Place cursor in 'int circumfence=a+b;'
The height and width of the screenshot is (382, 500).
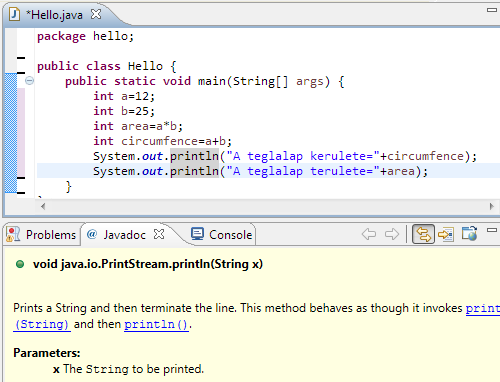[x=162, y=141]
